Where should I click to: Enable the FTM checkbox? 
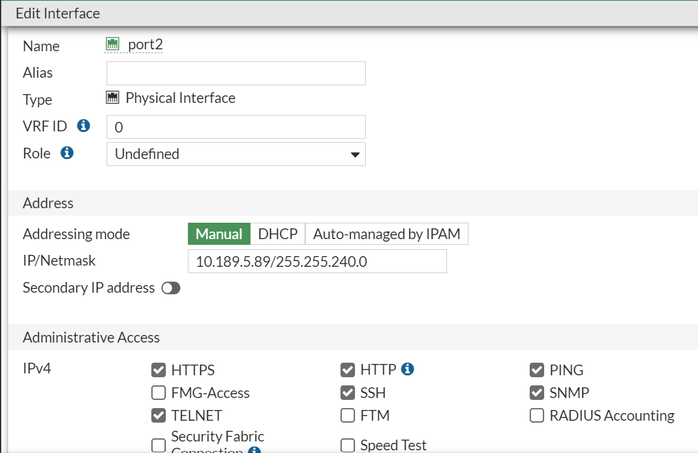(348, 416)
